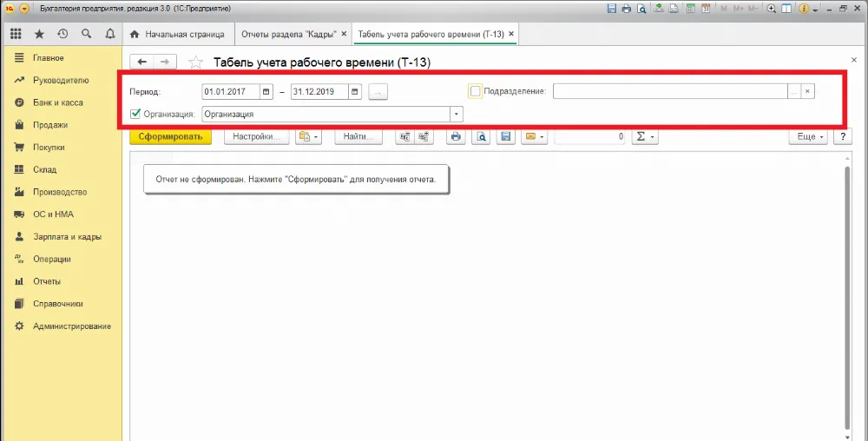Click the Zoom magnifier plus icon
This screenshot has height=441, width=868.
pyautogui.click(x=771, y=9)
